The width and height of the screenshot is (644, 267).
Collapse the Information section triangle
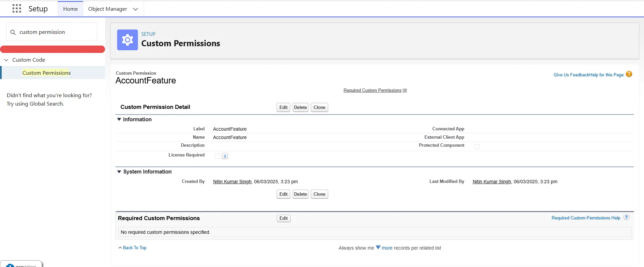[119, 119]
